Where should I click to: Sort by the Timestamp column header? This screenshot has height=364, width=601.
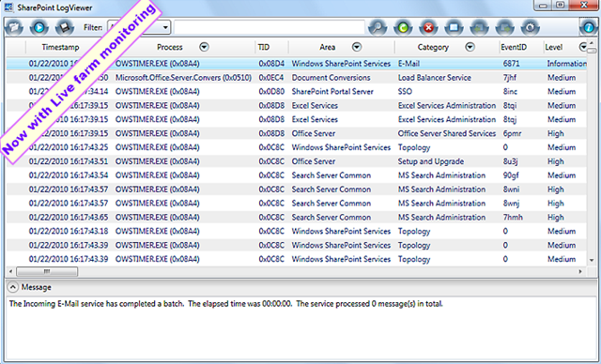pyautogui.click(x=60, y=47)
